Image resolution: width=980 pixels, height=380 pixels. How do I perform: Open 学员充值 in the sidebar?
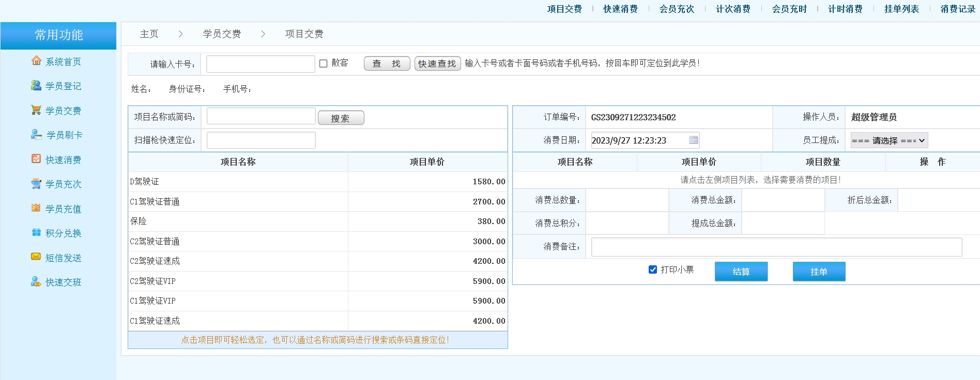64,209
